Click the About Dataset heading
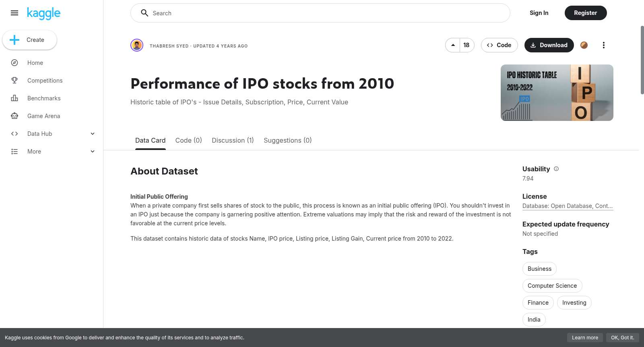The width and height of the screenshot is (644, 347). point(164,171)
